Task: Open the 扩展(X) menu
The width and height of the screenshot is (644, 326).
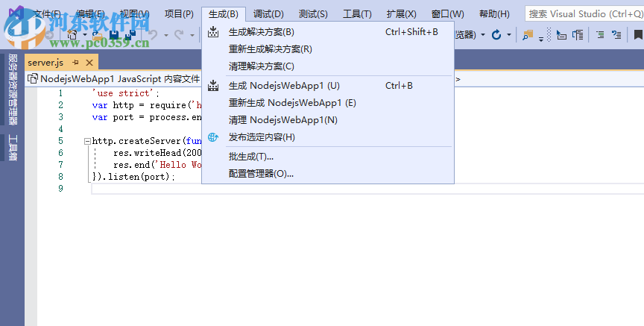Action: tap(401, 14)
